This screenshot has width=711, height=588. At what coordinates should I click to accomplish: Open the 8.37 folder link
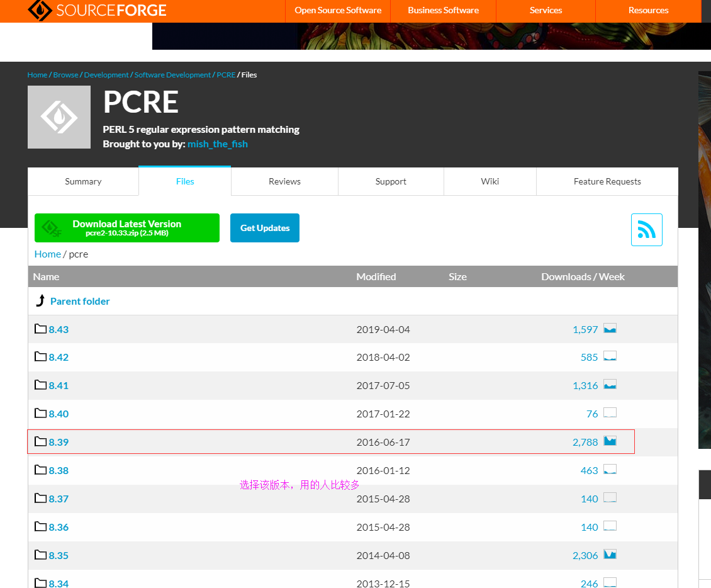point(59,499)
